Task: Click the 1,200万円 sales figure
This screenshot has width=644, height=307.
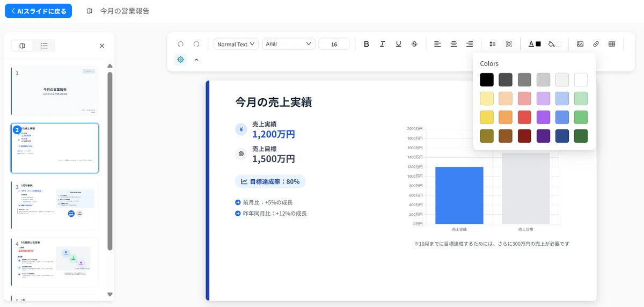Action: click(274, 134)
